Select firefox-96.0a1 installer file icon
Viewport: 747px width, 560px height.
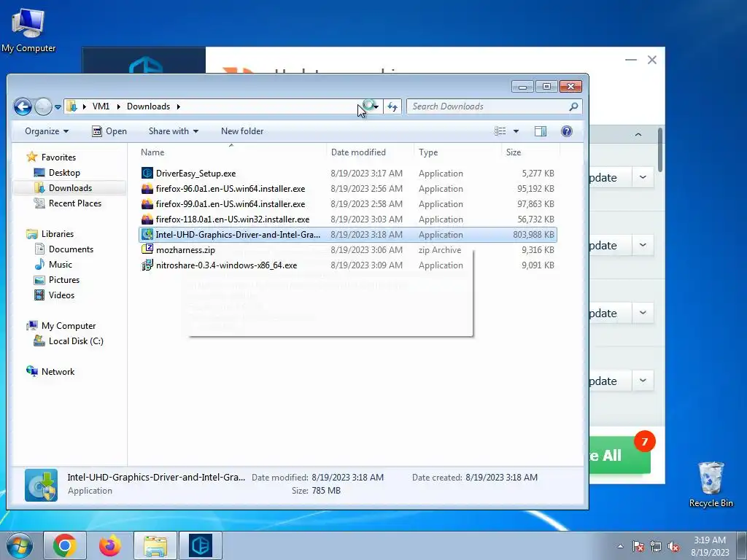(x=147, y=189)
